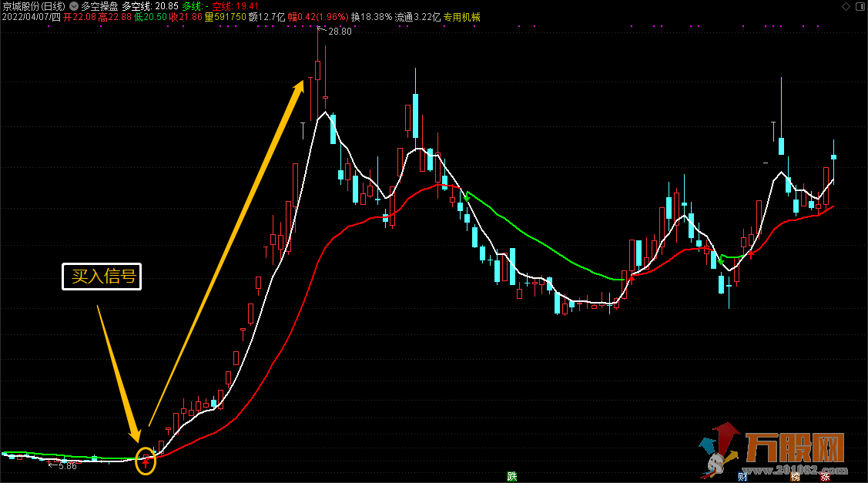This screenshot has height=483, width=868.
Task: Click the small square icon at top-right
Action: coord(860,7)
